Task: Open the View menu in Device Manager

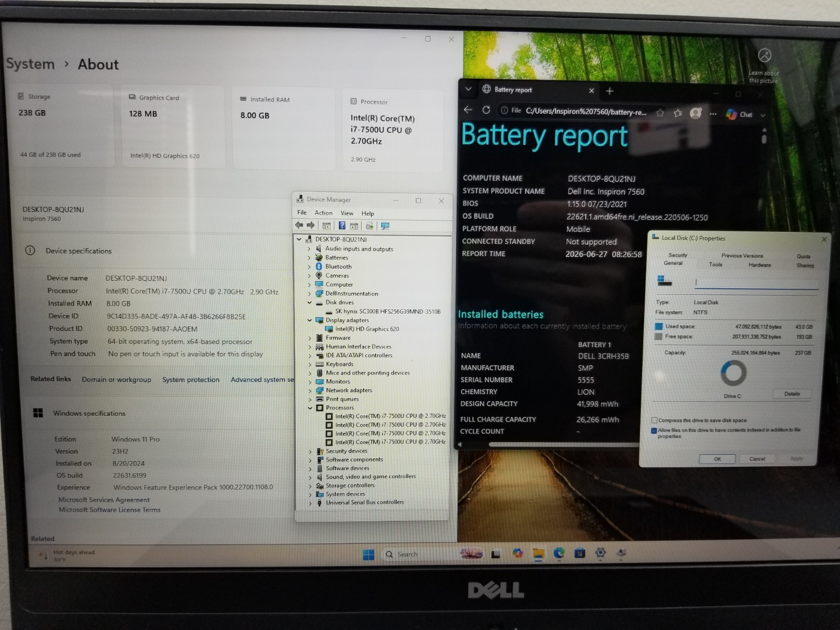Action: [347, 213]
